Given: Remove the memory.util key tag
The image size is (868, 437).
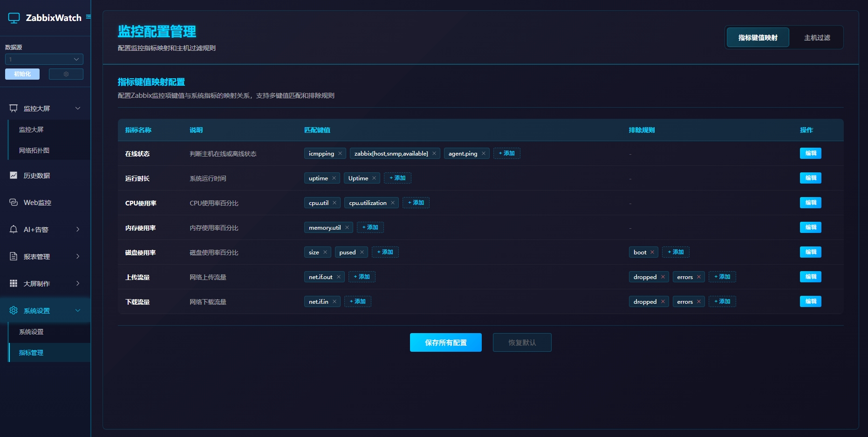Looking at the screenshot, I should click(347, 228).
